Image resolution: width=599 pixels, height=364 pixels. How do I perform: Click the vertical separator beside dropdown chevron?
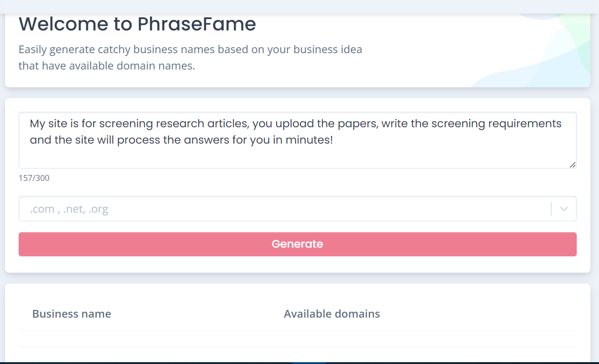(x=551, y=209)
